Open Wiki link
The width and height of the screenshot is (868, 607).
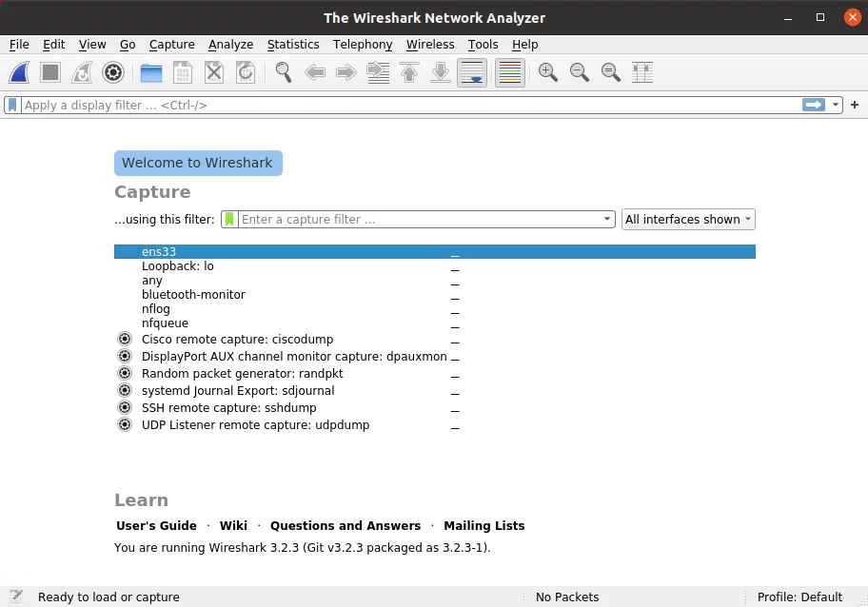click(233, 526)
